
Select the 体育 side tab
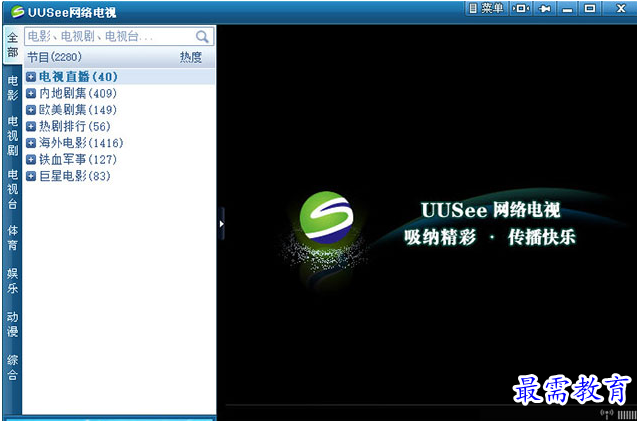click(x=13, y=238)
